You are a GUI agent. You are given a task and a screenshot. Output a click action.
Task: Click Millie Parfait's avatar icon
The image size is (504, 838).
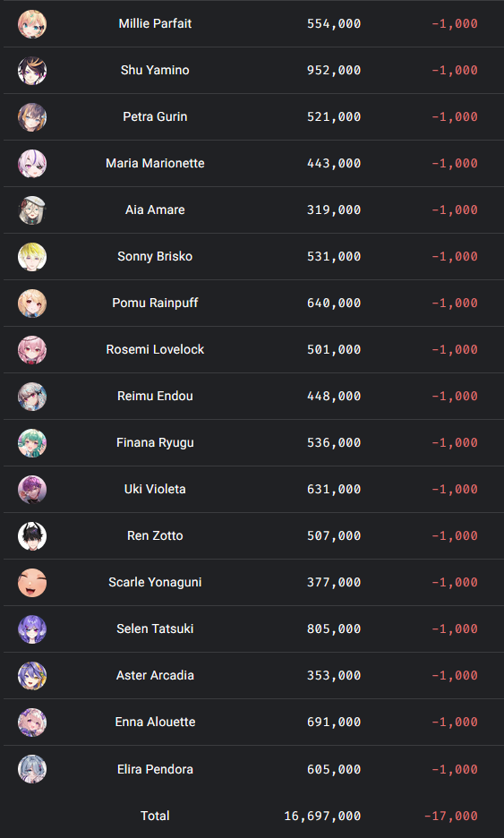(32, 24)
